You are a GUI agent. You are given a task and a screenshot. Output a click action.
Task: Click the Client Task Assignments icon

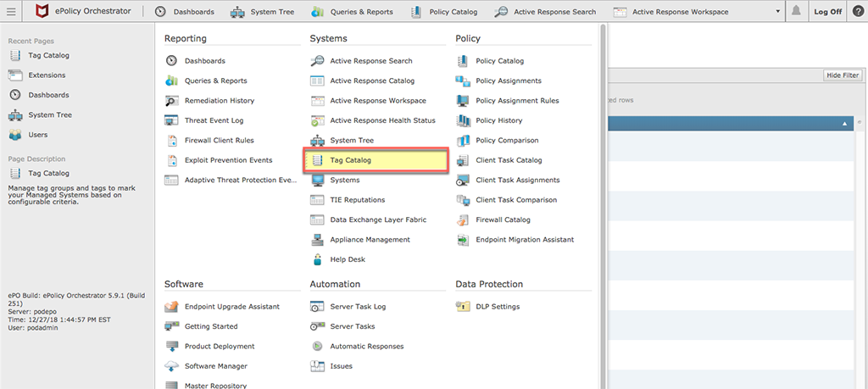[x=462, y=180]
